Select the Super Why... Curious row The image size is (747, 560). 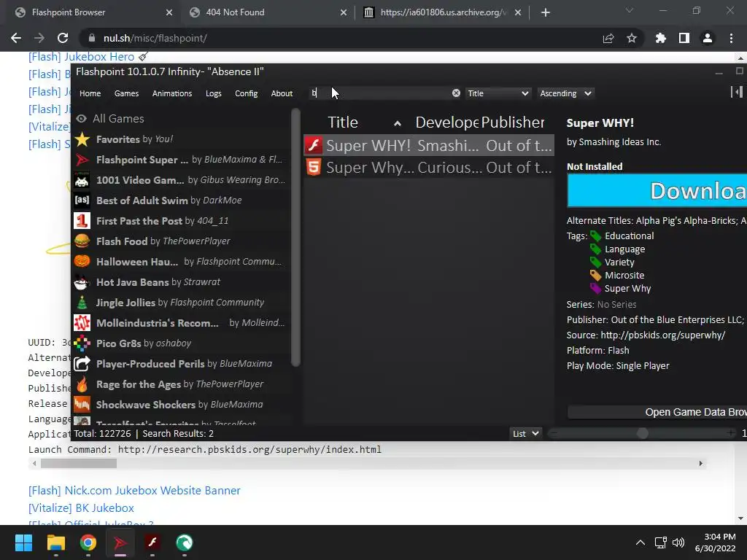pyautogui.click(x=429, y=167)
